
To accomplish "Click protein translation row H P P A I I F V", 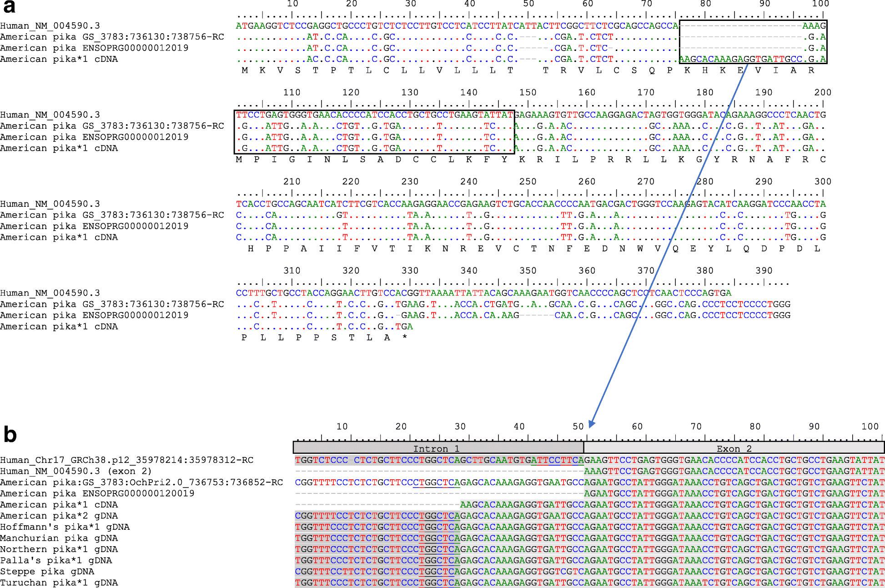I will tap(534, 249).
